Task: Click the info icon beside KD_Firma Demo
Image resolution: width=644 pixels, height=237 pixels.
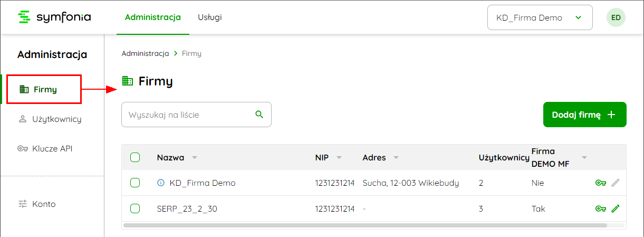Action: 161,183
